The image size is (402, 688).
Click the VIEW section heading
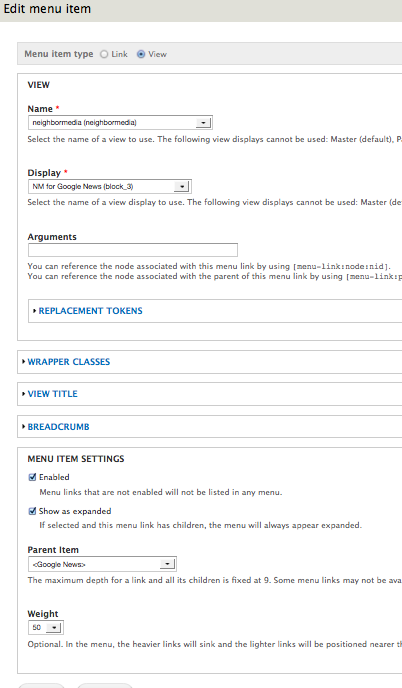pos(39,85)
